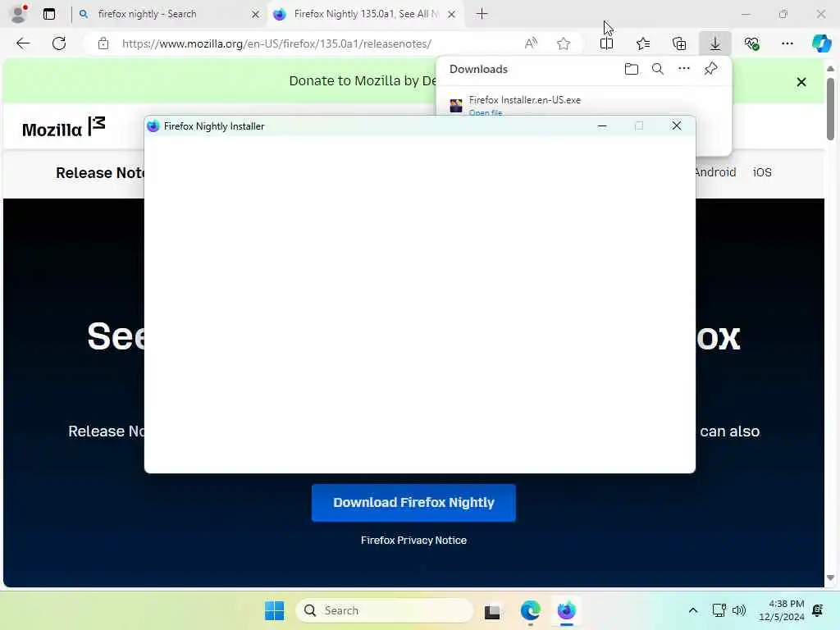Open file link for Firefox installer
The height and width of the screenshot is (630, 840).
click(x=486, y=112)
